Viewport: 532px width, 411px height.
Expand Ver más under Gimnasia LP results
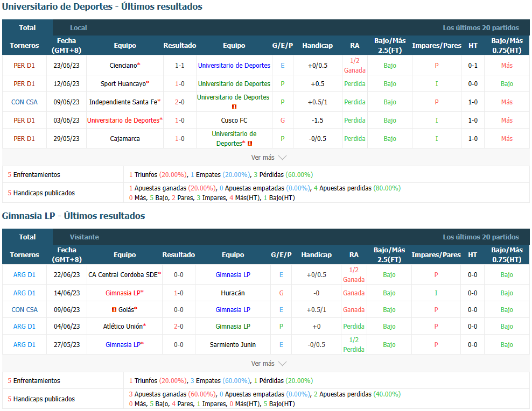pyautogui.click(x=269, y=364)
